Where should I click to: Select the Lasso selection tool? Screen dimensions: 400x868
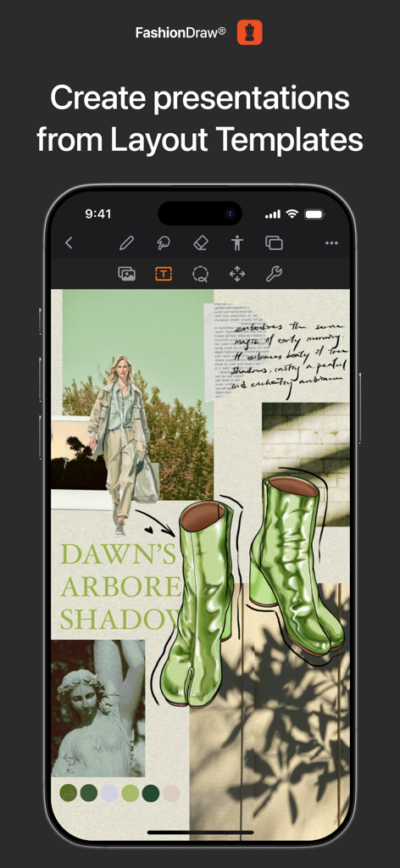coord(200,274)
